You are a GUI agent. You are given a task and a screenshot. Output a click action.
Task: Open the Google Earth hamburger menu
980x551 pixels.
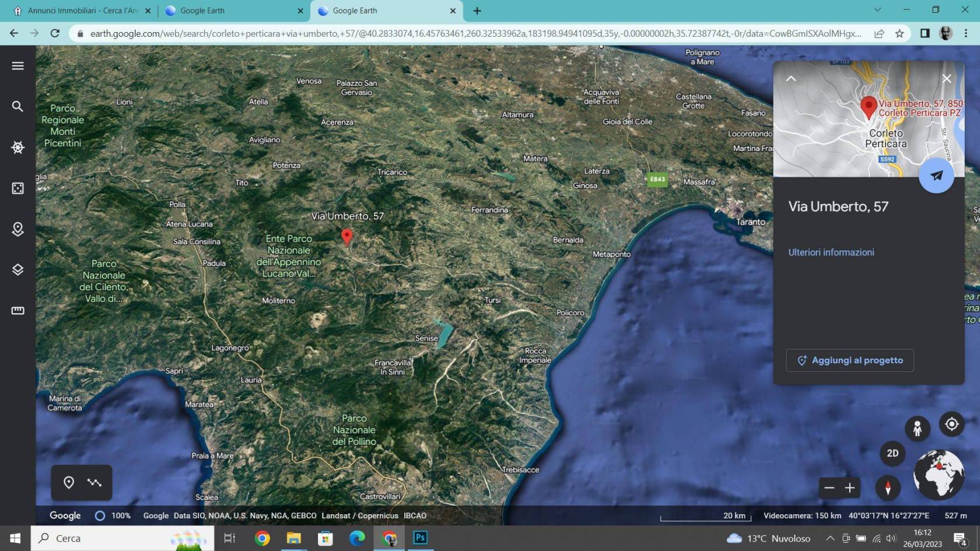(x=17, y=66)
